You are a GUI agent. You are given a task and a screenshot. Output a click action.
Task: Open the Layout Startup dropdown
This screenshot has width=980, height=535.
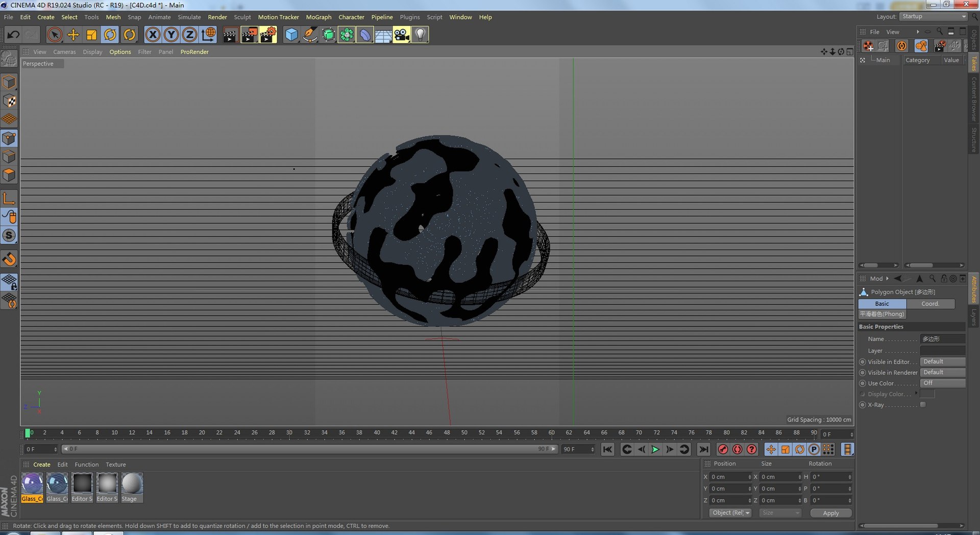tap(934, 16)
